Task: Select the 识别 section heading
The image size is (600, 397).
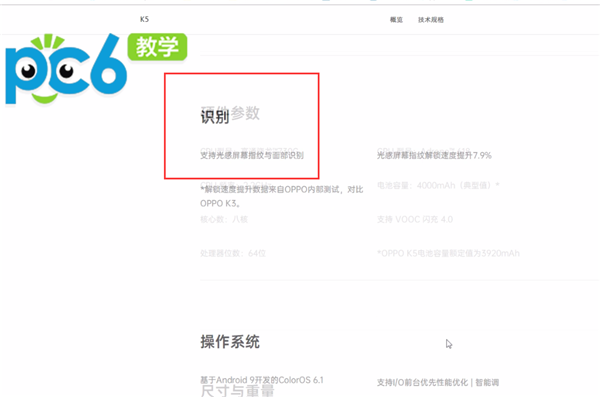Action: (x=215, y=116)
